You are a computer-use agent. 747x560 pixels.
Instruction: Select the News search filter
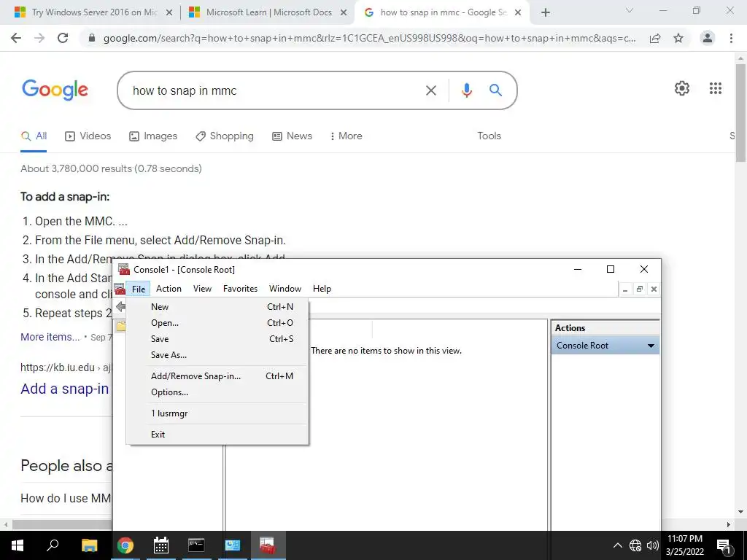point(292,136)
